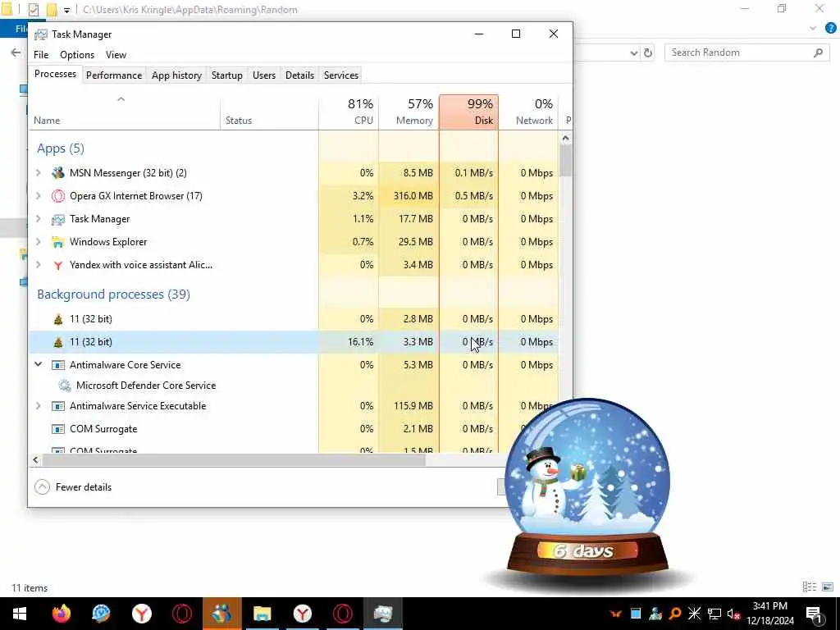Click the Microsoft Defender Core Service gear icon

point(64,386)
